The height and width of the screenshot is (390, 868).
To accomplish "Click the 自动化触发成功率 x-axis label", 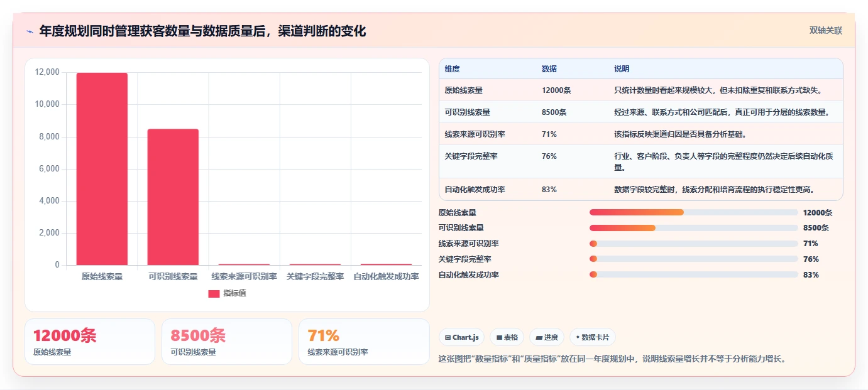I will click(386, 276).
